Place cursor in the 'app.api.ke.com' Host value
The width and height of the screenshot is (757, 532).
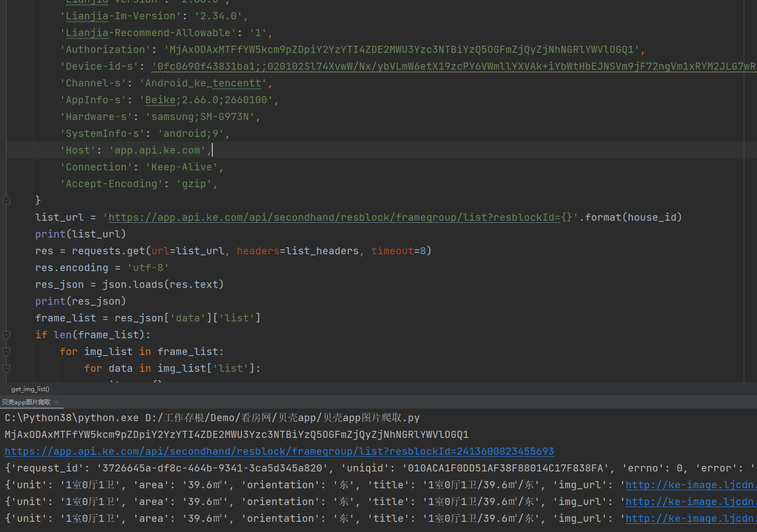coord(157,150)
